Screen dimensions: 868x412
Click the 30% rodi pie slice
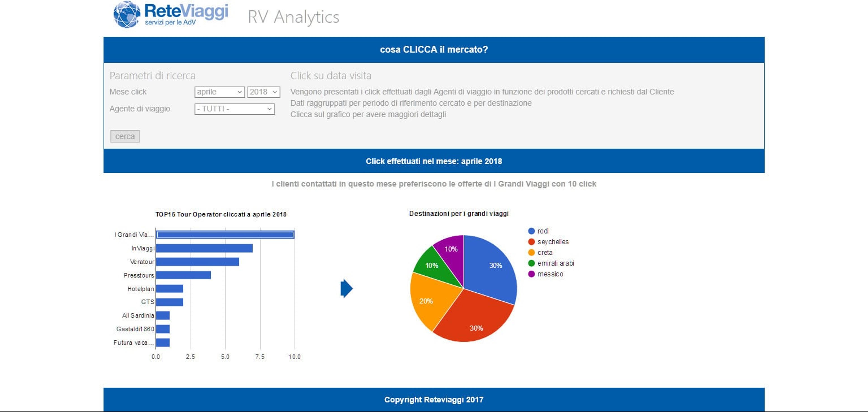(x=492, y=266)
